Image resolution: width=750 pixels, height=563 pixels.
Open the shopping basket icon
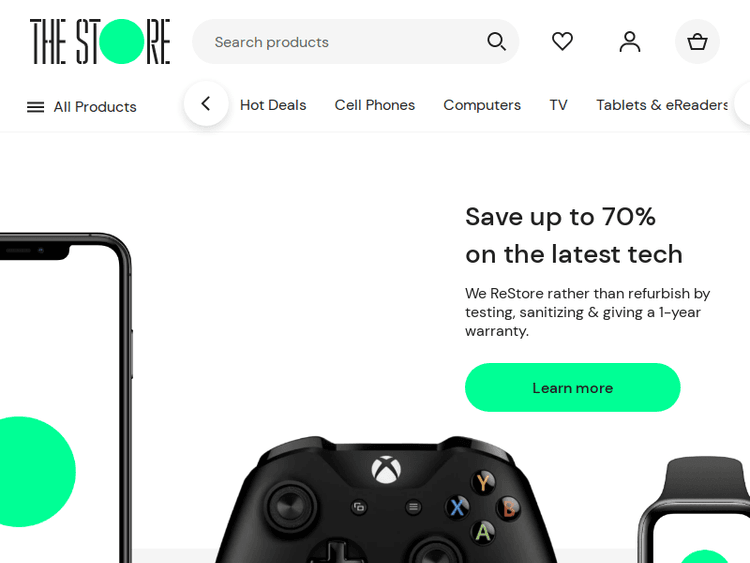coord(697,42)
